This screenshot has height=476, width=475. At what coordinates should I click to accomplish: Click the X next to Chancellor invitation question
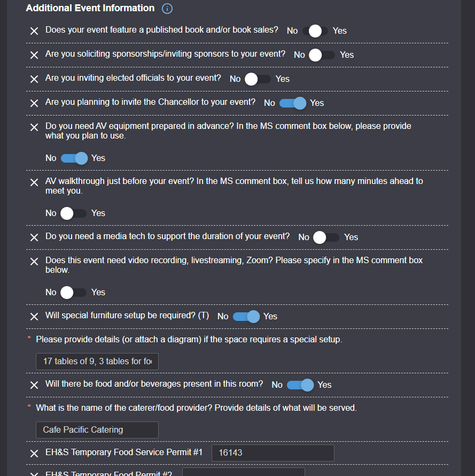[34, 103]
